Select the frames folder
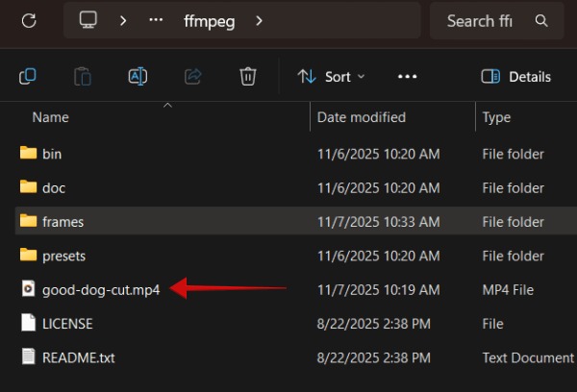Image resolution: width=577 pixels, height=392 pixels. [x=63, y=221]
